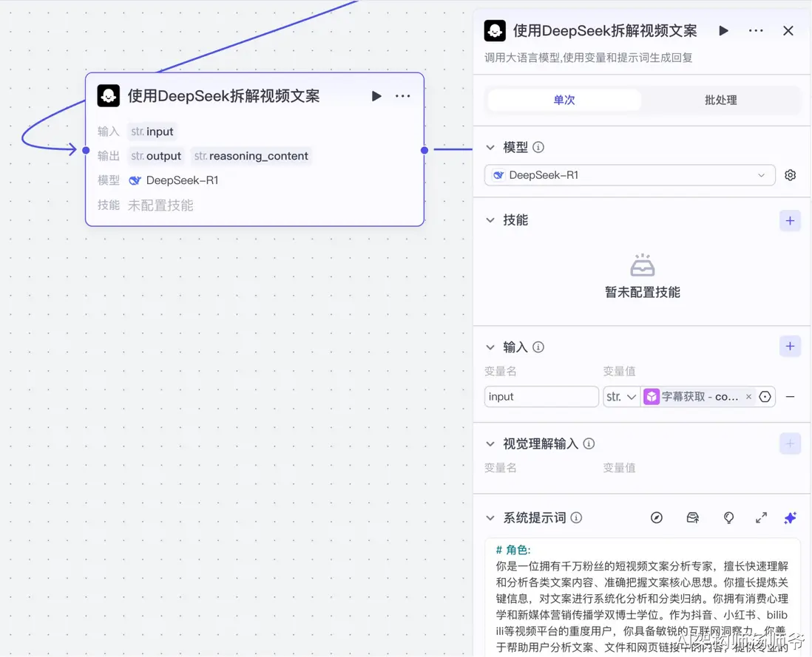Collapse the 模型 section
Screen dimensions: 812x657
click(490, 148)
